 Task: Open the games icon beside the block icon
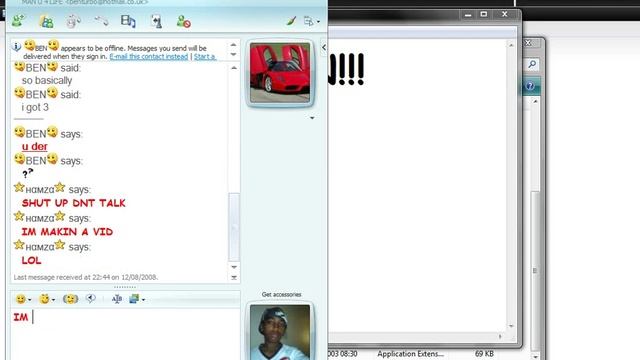[x=156, y=21]
